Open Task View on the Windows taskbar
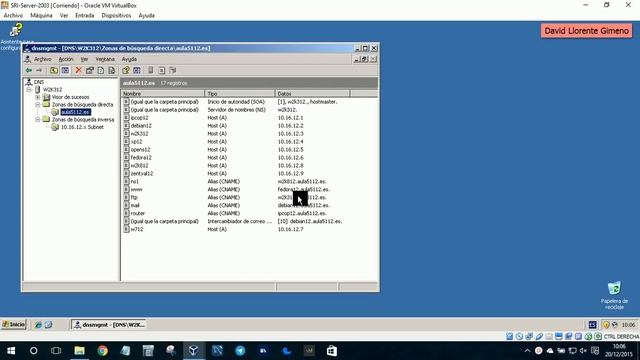 [x=56, y=351]
